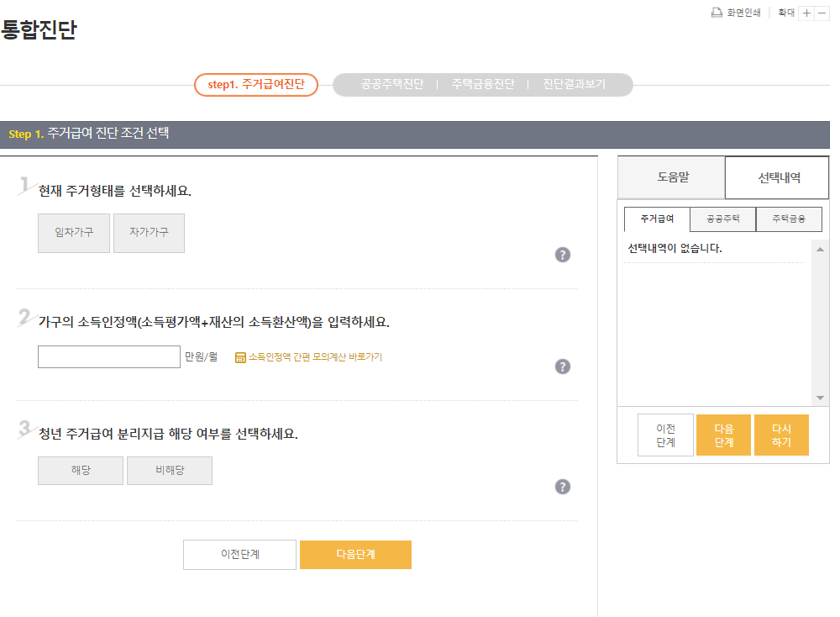Open the 도움말 tab

pyautogui.click(x=672, y=177)
